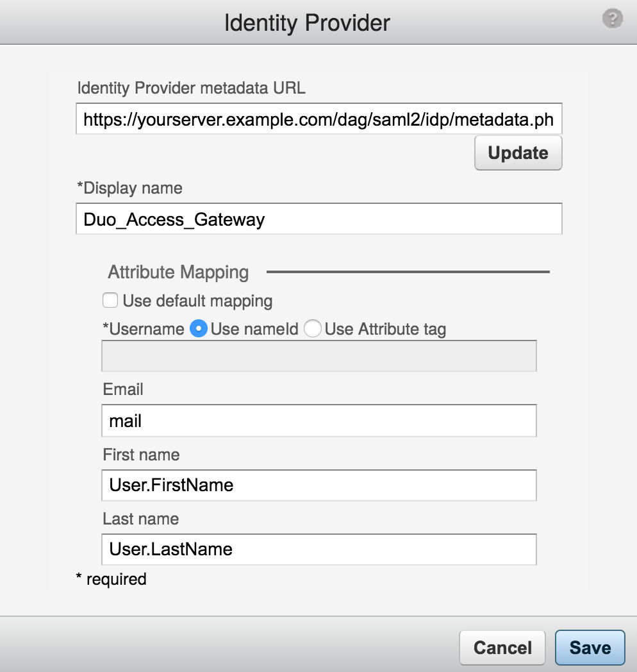Click the Save button

click(x=590, y=647)
